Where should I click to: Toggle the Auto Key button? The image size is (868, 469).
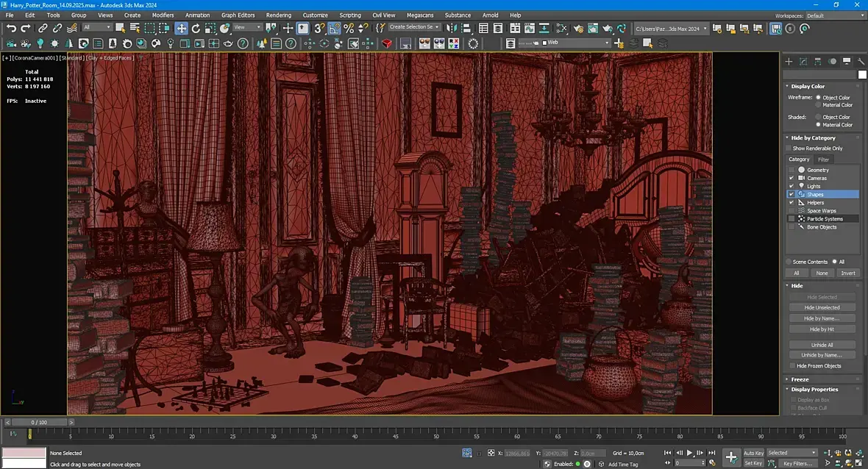pyautogui.click(x=753, y=453)
